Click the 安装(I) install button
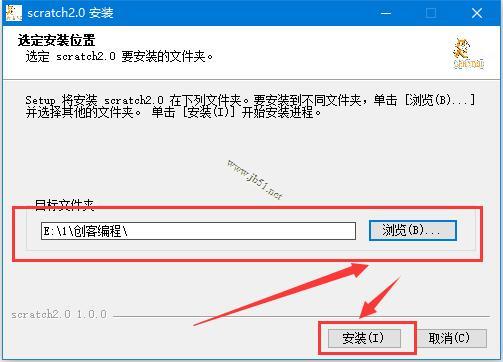 pyautogui.click(x=364, y=338)
